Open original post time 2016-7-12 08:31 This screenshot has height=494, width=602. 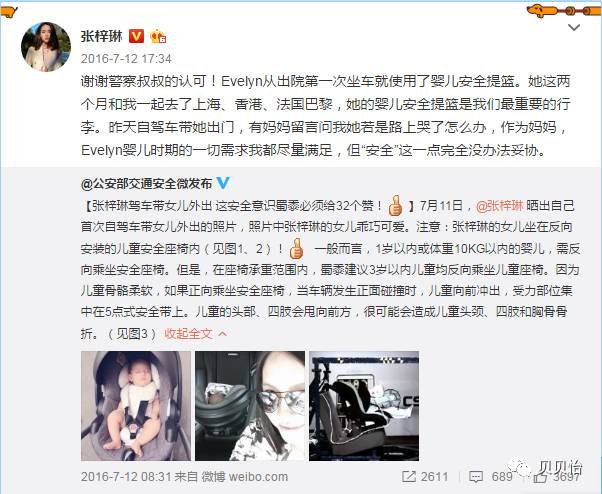[126, 477]
